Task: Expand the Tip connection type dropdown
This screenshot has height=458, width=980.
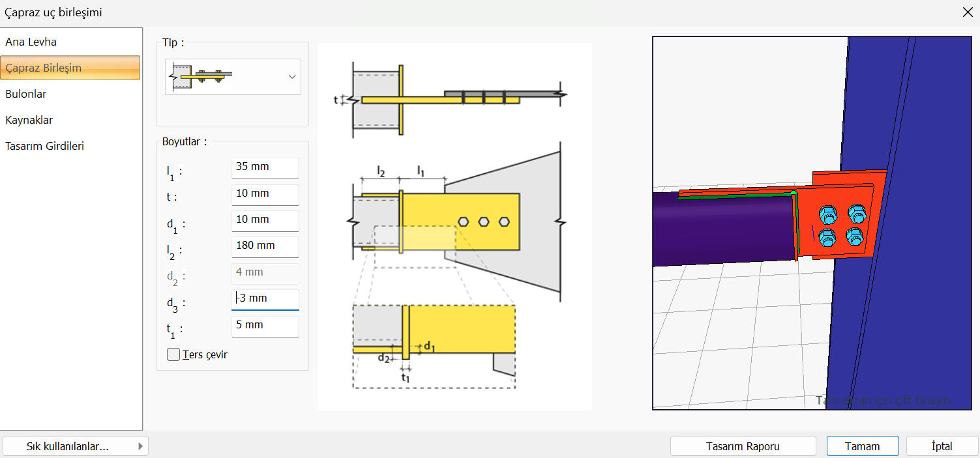Action: point(291,77)
